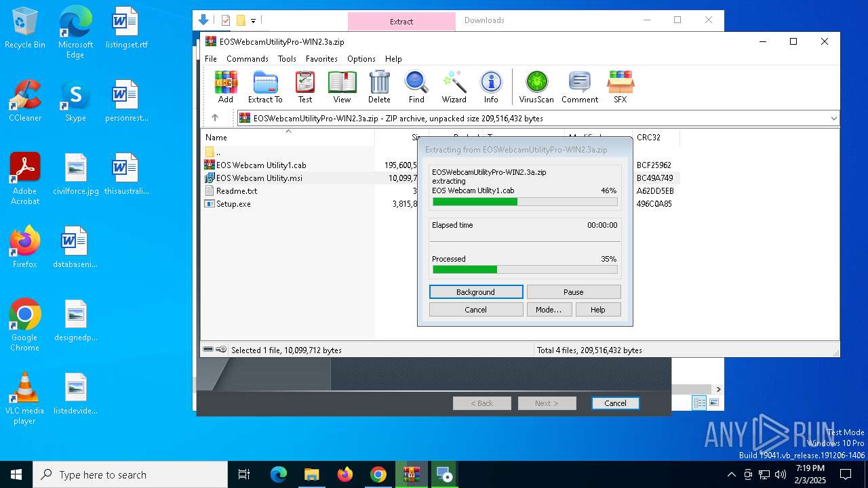Open the Recycle Bin desktop icon
Screen dimensions: 868x488
pyautogui.click(x=25, y=28)
